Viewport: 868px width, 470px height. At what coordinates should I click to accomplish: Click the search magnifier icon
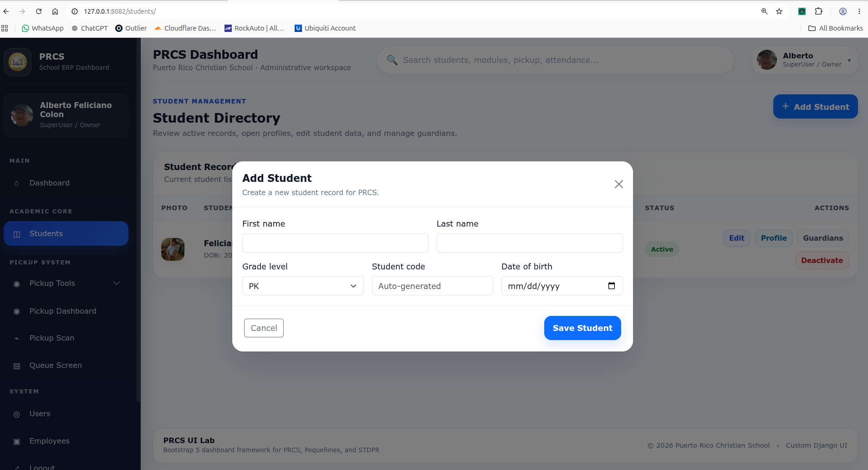[x=392, y=60]
